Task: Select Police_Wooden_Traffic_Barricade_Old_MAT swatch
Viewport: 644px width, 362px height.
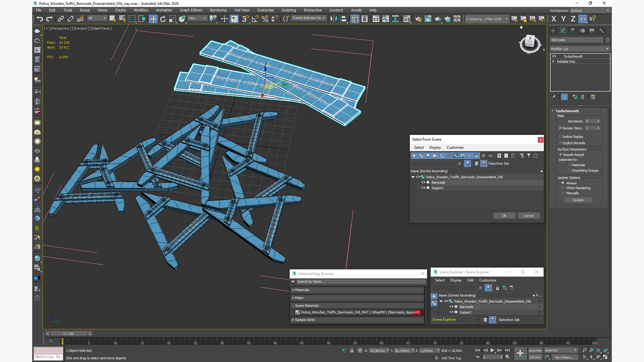Action: 297,312
